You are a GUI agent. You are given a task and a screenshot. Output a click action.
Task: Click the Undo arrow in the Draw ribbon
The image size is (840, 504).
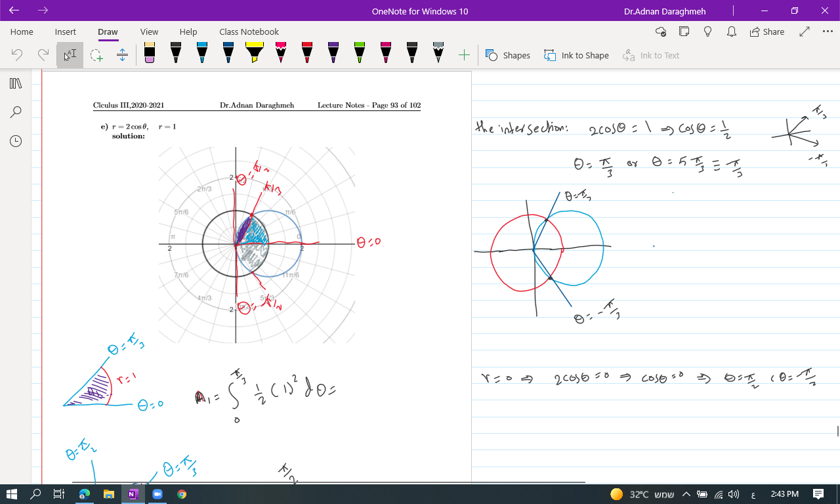pos(17,55)
